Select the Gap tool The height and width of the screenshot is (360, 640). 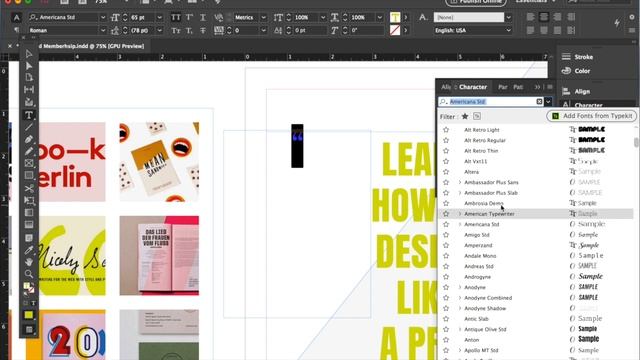click(x=29, y=89)
